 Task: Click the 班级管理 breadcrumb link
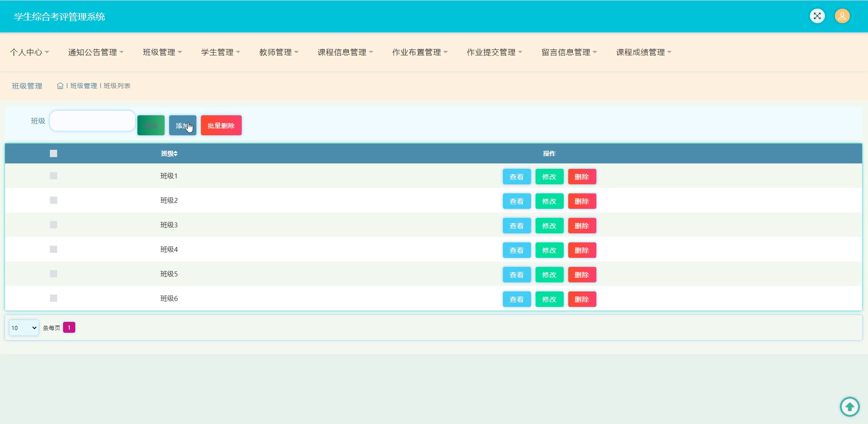[83, 86]
